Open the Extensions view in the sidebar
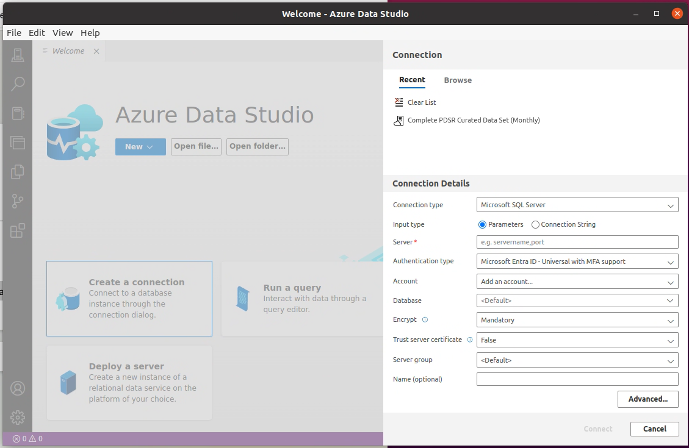 point(17,231)
